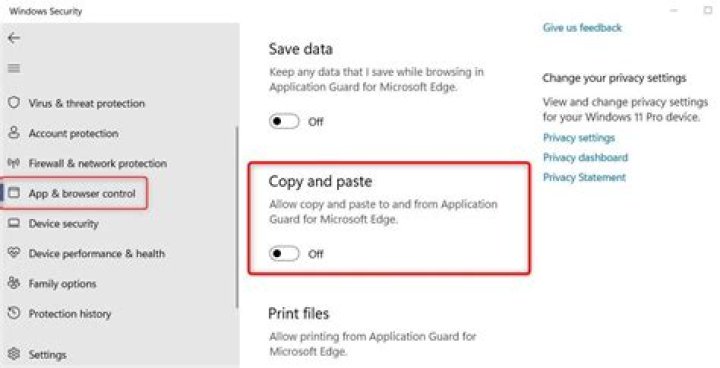This screenshot has height=368, width=720.
Task: Toggle the Save data switch
Action: (x=284, y=121)
